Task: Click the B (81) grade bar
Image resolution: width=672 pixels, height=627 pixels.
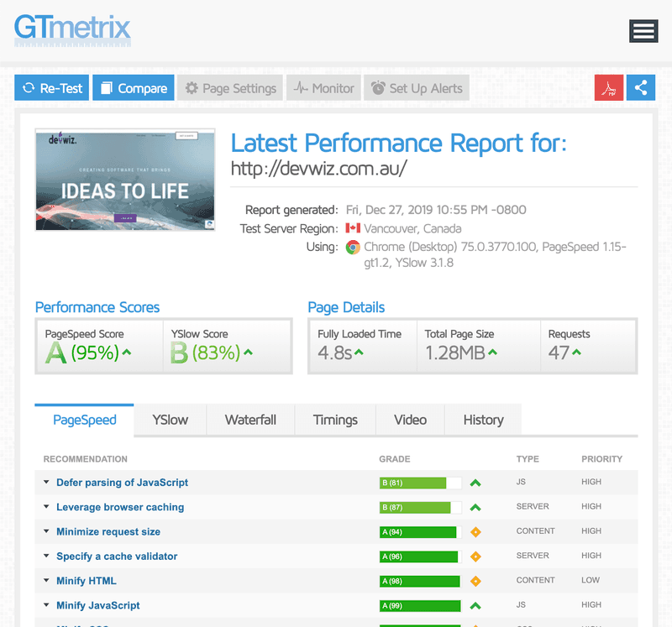Action: click(x=421, y=483)
